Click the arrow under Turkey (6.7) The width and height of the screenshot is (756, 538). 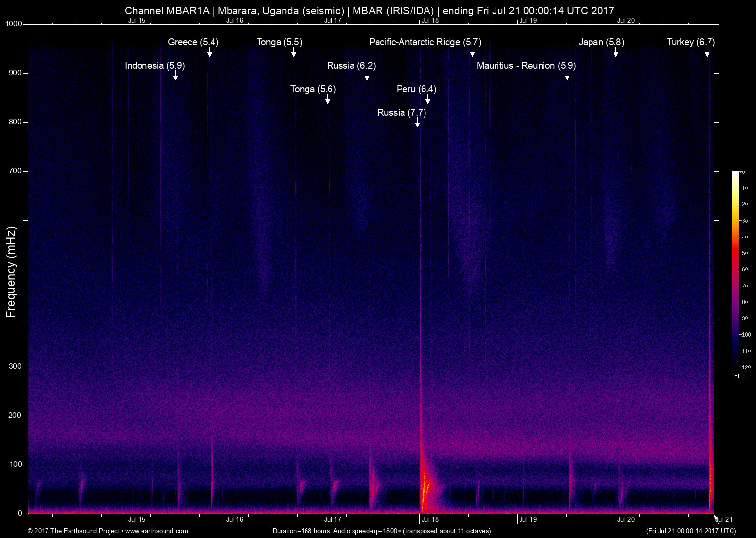[x=707, y=53]
